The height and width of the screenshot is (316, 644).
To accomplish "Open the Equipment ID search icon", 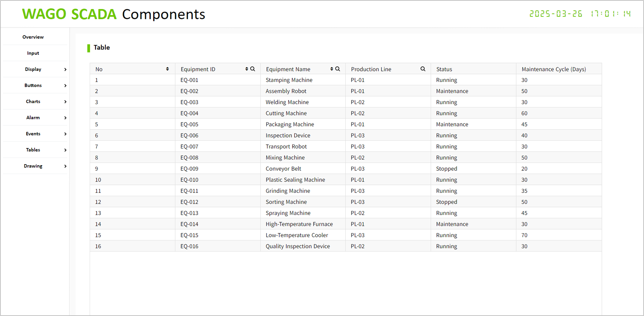I will coord(253,69).
